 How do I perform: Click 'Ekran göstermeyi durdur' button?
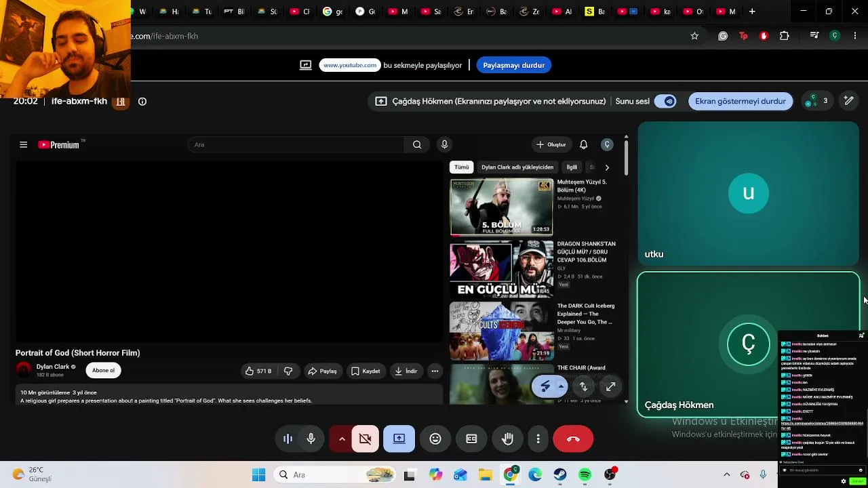[741, 101]
